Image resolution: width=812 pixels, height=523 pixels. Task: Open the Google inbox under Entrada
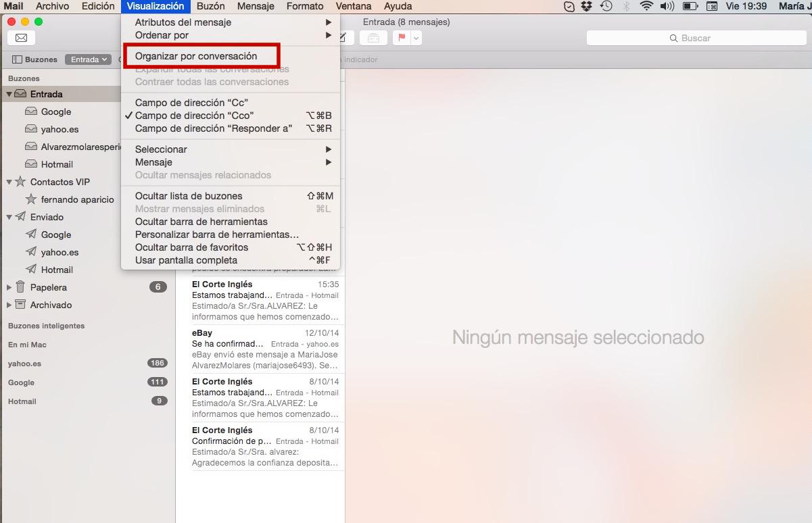point(55,111)
